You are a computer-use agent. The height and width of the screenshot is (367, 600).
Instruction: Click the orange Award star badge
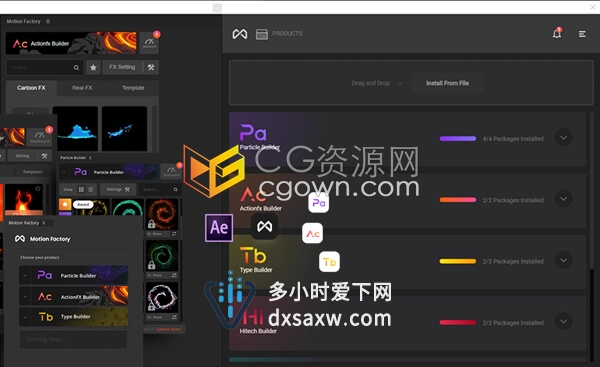point(65,204)
